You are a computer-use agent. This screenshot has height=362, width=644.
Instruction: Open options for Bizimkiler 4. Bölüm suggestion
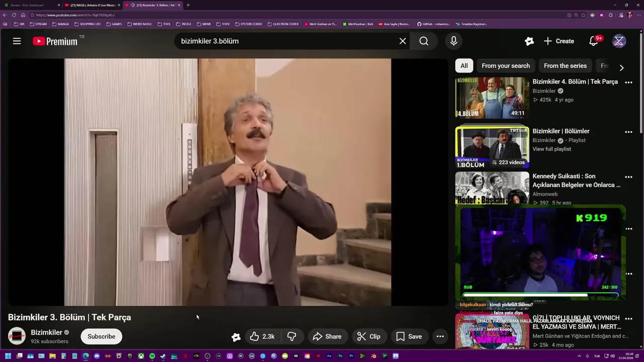[x=628, y=82]
